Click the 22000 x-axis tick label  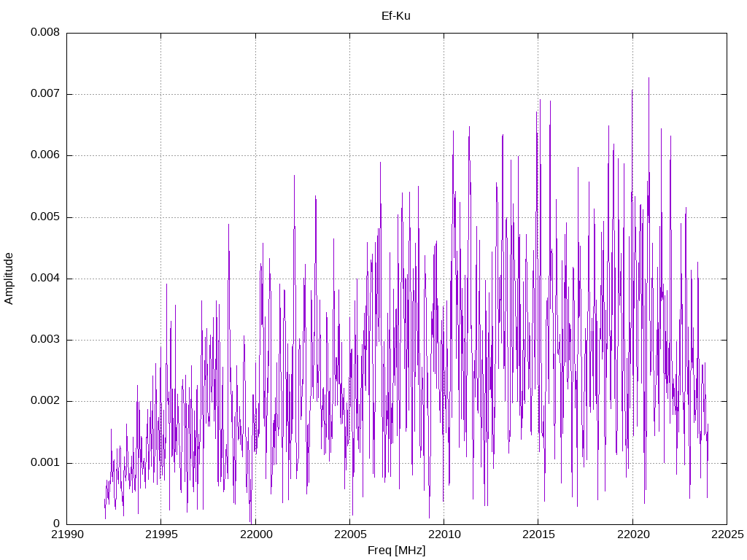click(x=255, y=534)
